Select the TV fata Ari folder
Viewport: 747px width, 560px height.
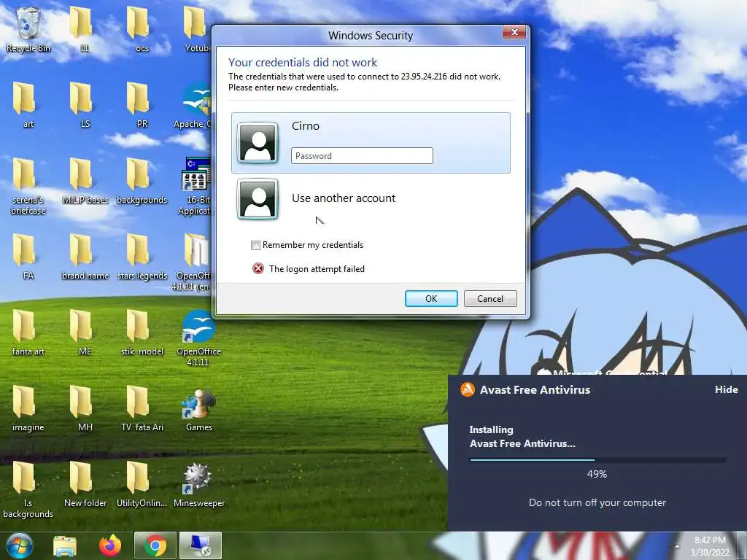[142, 408]
